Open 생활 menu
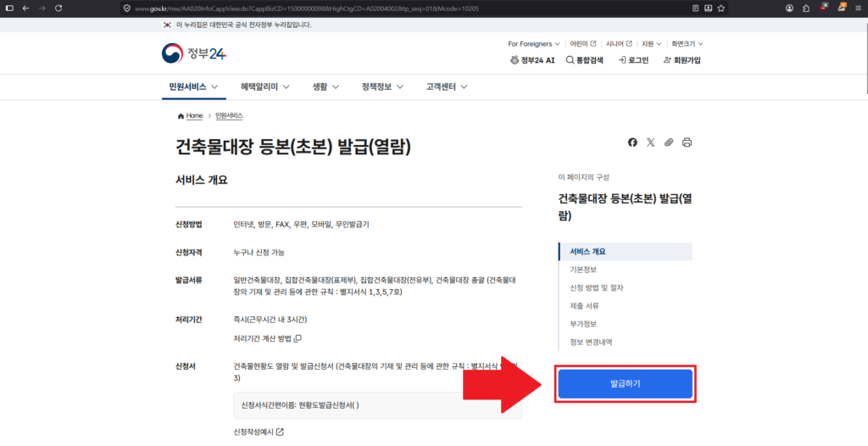This screenshot has width=868, height=446. click(x=325, y=87)
